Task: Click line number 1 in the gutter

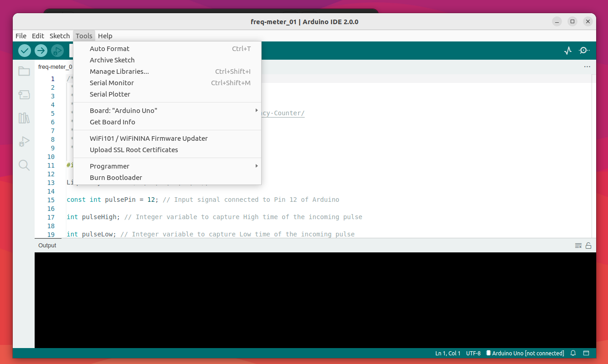Action: click(x=52, y=79)
